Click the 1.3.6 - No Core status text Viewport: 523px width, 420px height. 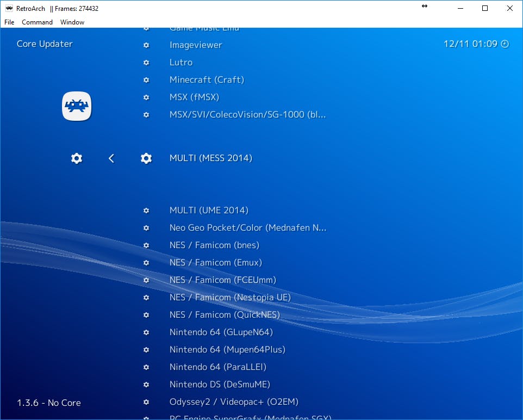pos(49,403)
